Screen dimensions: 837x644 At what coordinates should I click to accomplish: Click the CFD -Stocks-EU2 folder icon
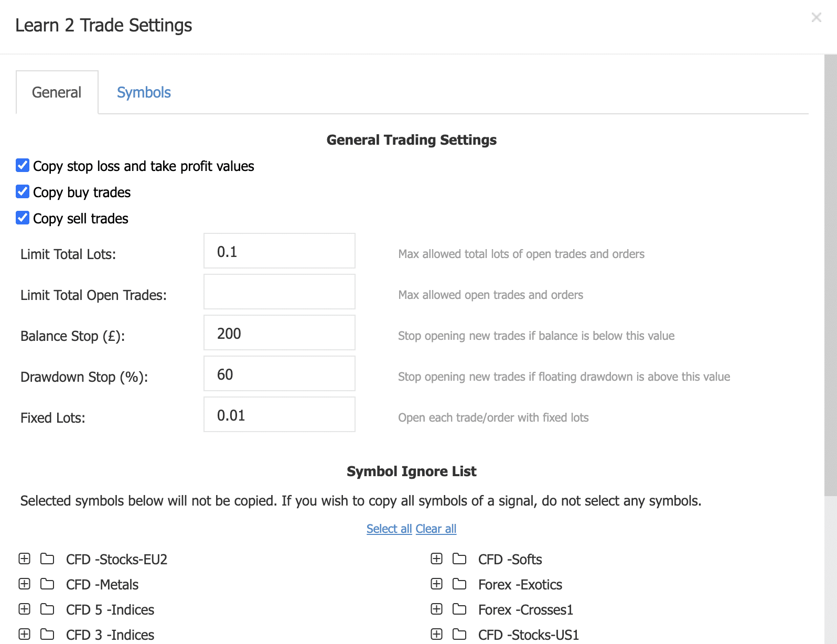[47, 559]
